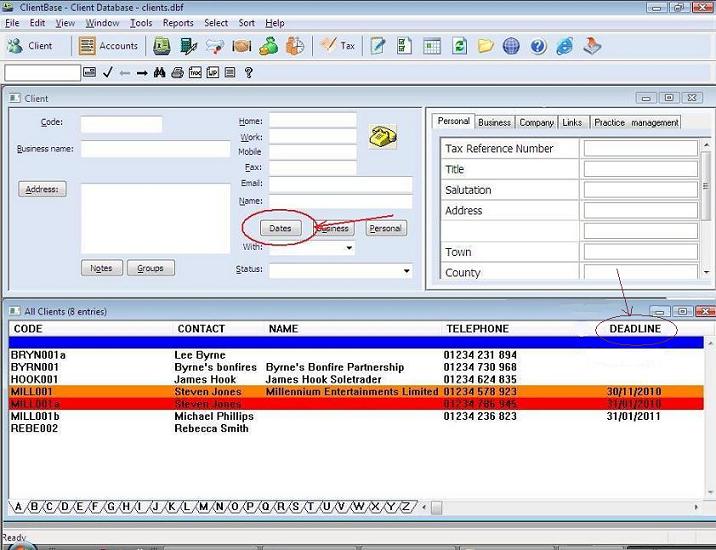
Task: Jump to letter B in alphabet tabs
Action: coord(34,507)
